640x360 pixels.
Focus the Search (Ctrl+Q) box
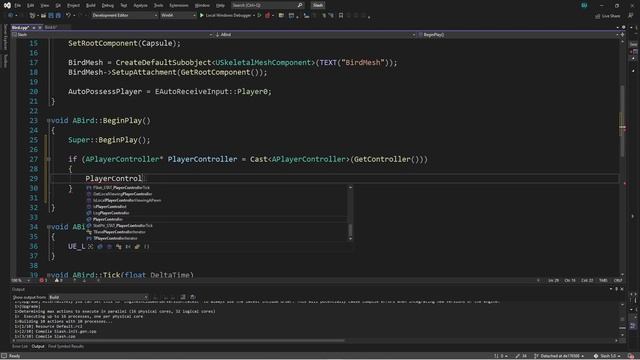[x=267, y=5]
